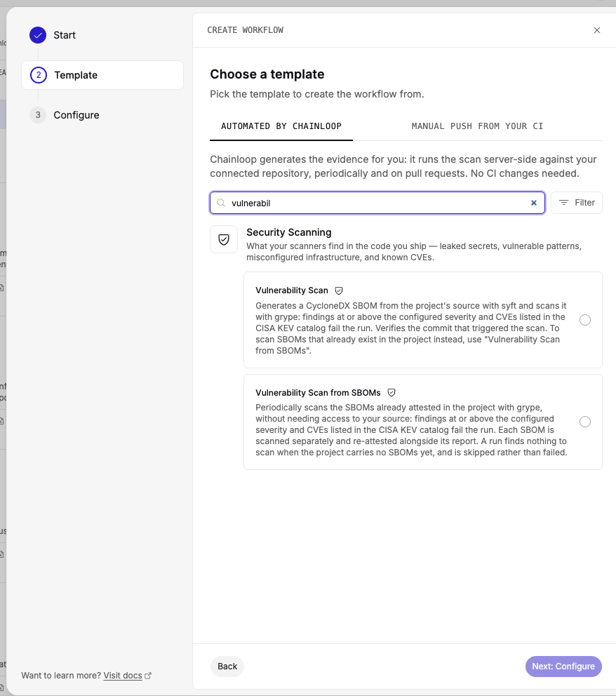Image resolution: width=616 pixels, height=696 pixels.
Task: Click Vulnerability Scan from SBOMs title
Action: 318,393
